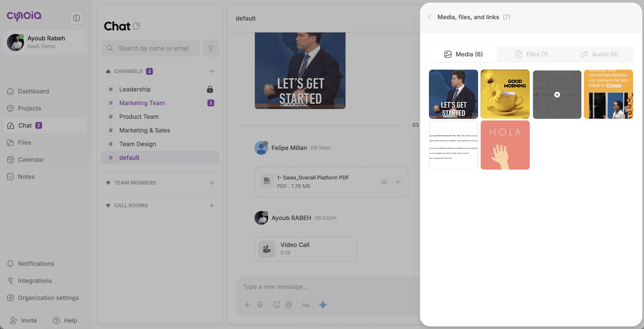The width and height of the screenshot is (644, 329).
Task: Toggle the Aa text formatting option
Action: (306, 305)
